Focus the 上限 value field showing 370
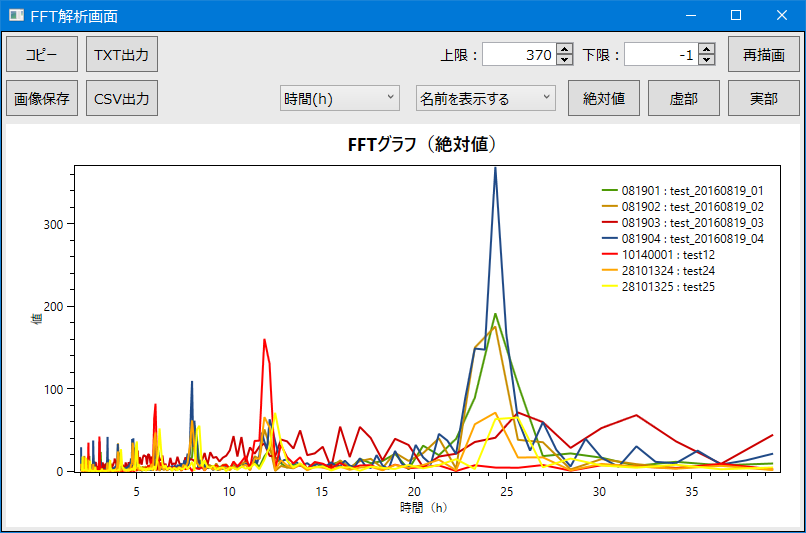 pos(519,54)
